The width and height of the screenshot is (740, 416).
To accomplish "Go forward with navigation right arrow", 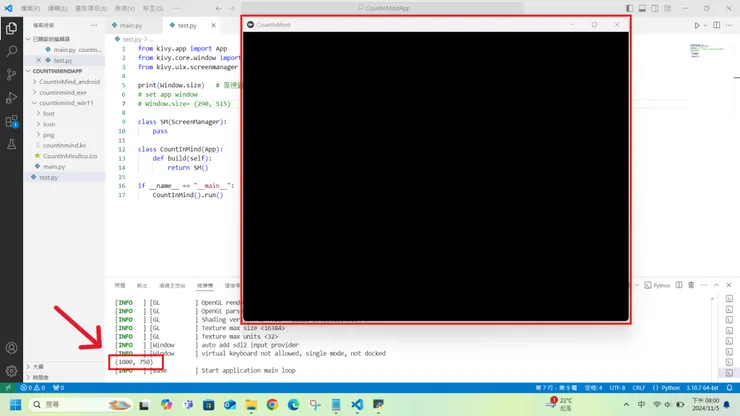I will 232,8.
